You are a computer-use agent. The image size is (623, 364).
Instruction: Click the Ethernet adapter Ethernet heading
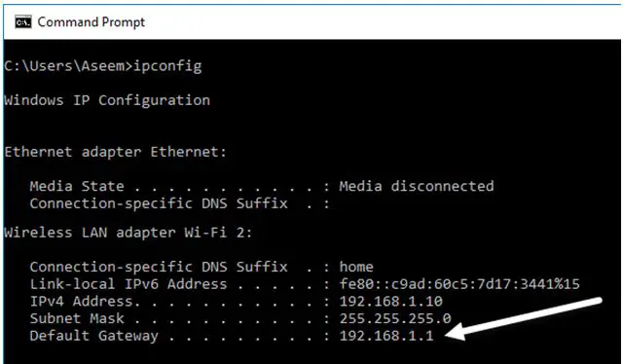(115, 152)
